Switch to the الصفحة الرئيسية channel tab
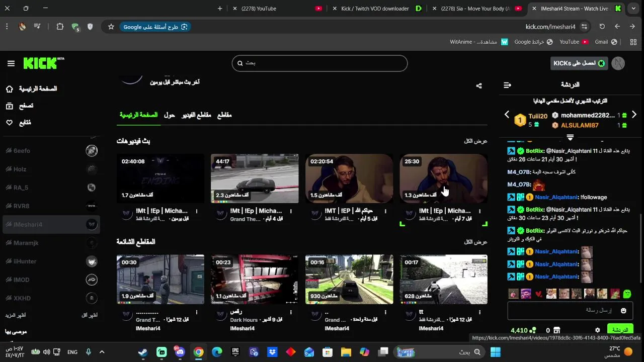This screenshot has width=644, height=362. pos(138,115)
